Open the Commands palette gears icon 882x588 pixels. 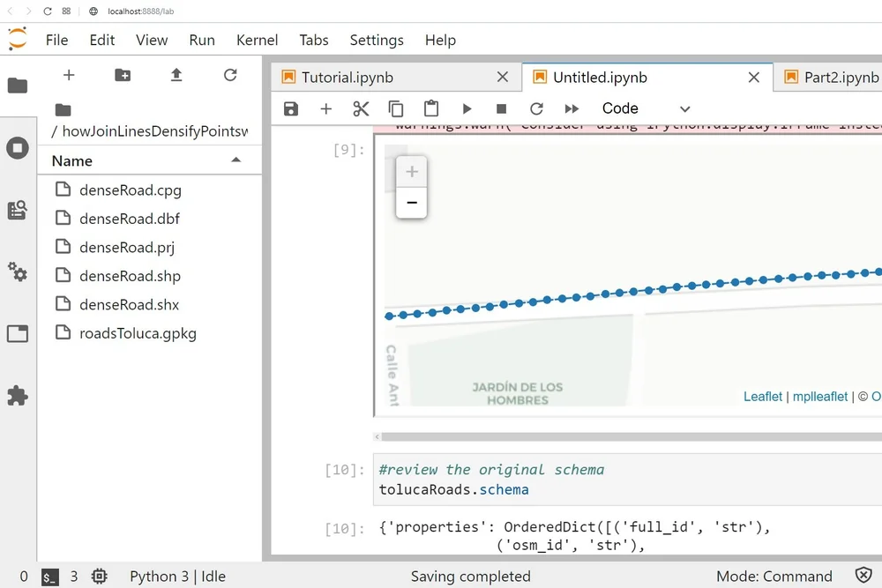point(18,272)
